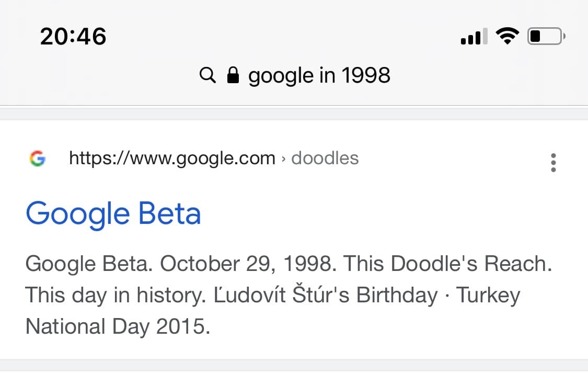The height and width of the screenshot is (374, 588).
Task: Open the 'Google Beta' search result
Action: 113,214
